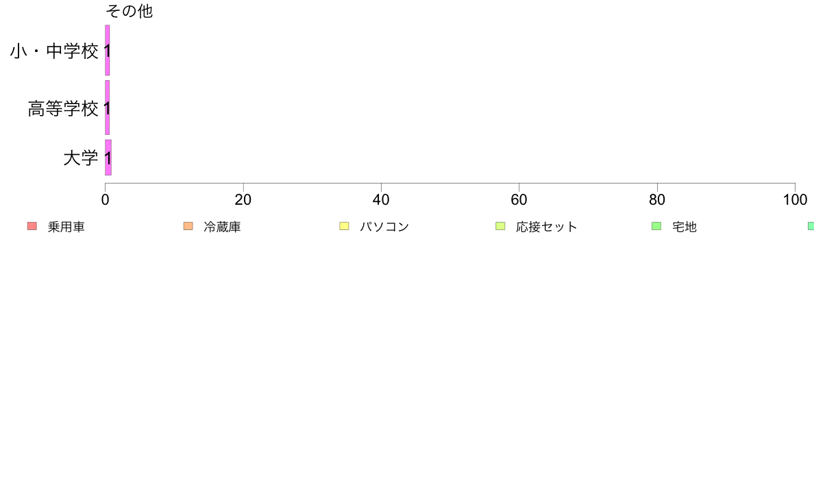
Task: Click the yellow パソコン legend swatch
Action: 344,226
